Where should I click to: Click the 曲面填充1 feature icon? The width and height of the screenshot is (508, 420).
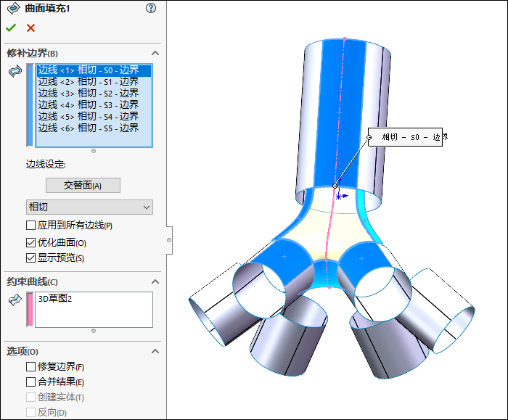click(x=13, y=9)
